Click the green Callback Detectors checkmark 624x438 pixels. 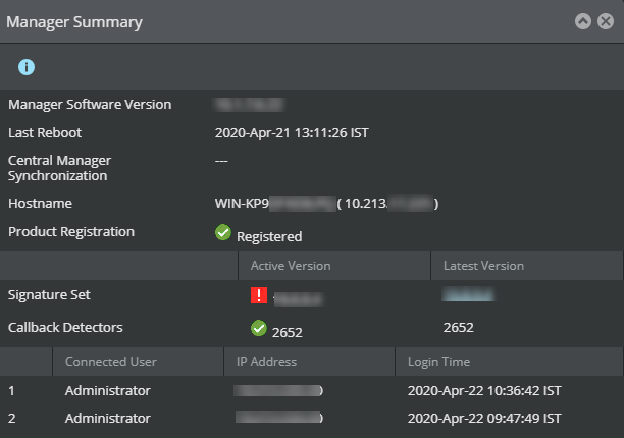259,328
